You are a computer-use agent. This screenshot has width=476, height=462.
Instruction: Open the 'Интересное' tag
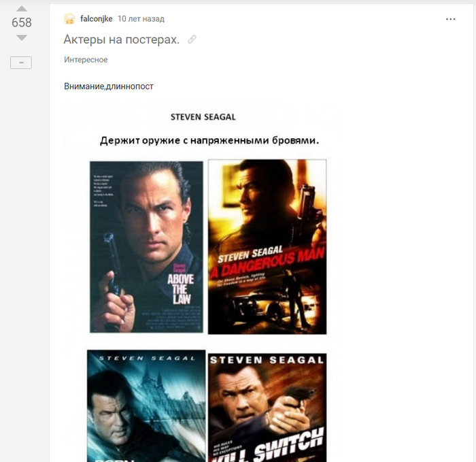(86, 60)
